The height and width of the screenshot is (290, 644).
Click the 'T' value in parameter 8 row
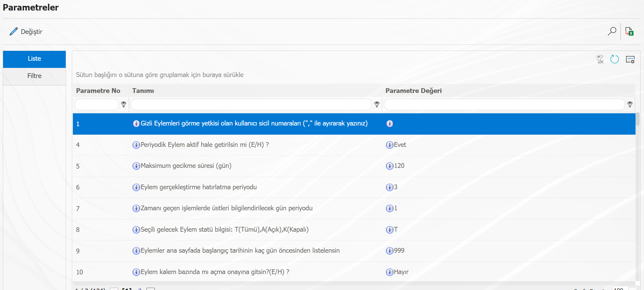tap(396, 230)
